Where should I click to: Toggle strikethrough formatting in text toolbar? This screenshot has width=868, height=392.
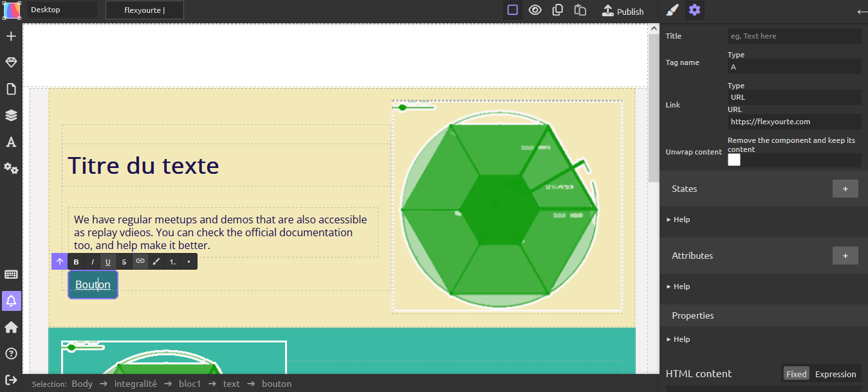(124, 262)
